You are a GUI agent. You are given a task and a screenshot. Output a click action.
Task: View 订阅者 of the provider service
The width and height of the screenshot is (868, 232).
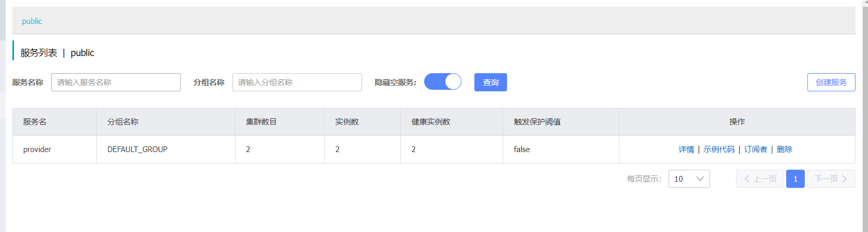click(x=756, y=149)
